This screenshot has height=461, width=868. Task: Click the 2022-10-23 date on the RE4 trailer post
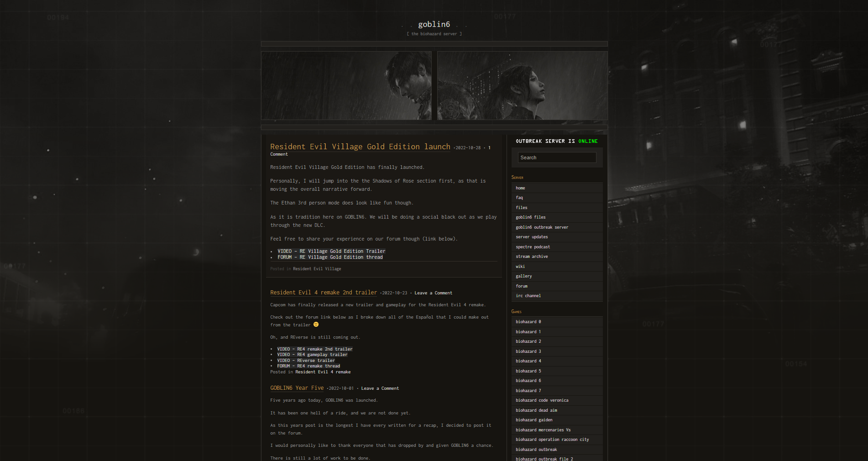394,293
